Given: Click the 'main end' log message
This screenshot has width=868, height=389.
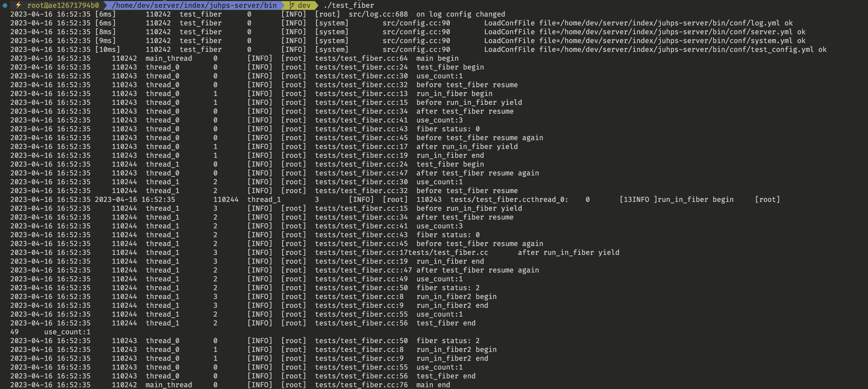Looking at the screenshot, I should pyautogui.click(x=433, y=385).
